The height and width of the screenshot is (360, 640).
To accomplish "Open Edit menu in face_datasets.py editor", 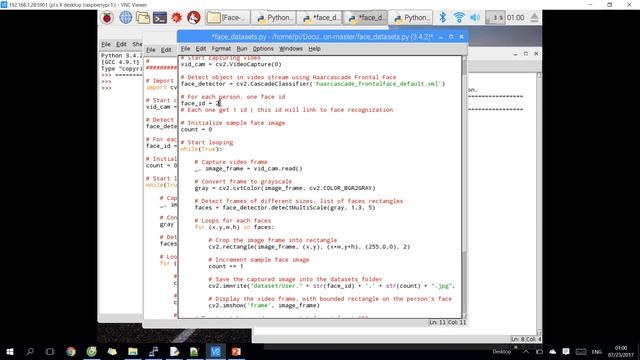I will [200, 49].
